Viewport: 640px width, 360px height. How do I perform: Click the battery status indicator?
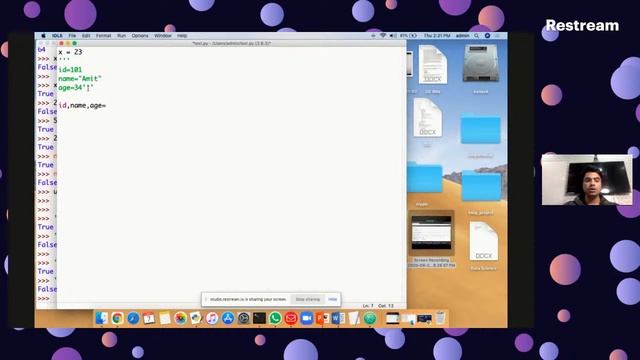[x=409, y=36]
